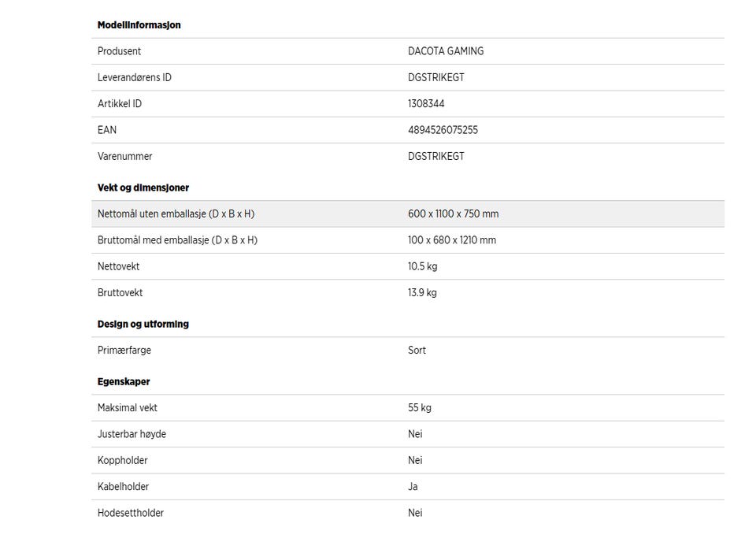The height and width of the screenshot is (542, 756).
Task: Select the Primærfarge value Sort
Action: point(417,351)
